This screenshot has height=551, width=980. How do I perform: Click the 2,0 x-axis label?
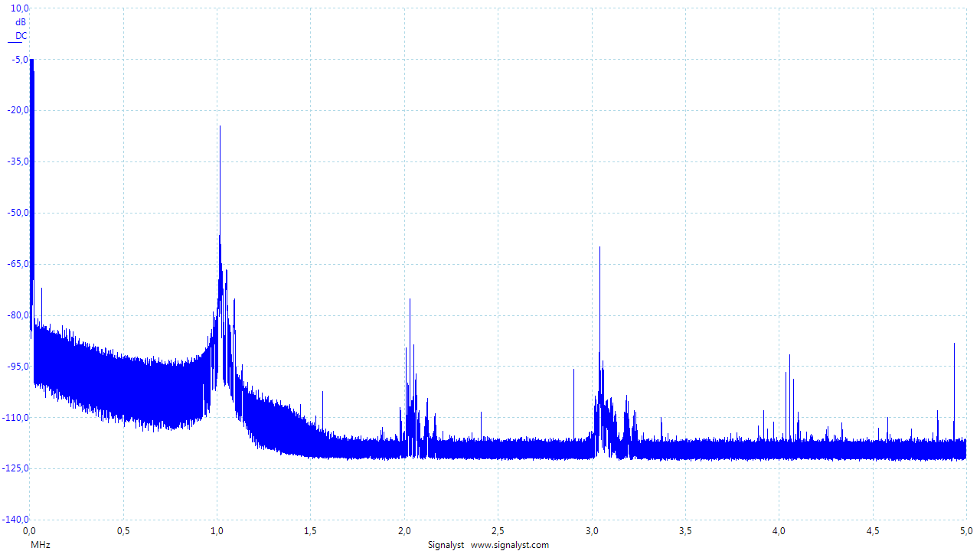404,530
